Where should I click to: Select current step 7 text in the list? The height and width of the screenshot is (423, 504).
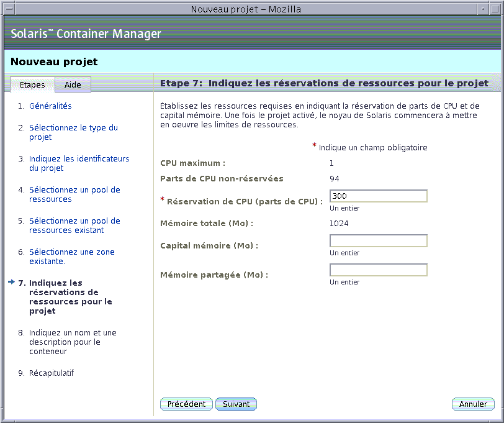tap(70, 297)
